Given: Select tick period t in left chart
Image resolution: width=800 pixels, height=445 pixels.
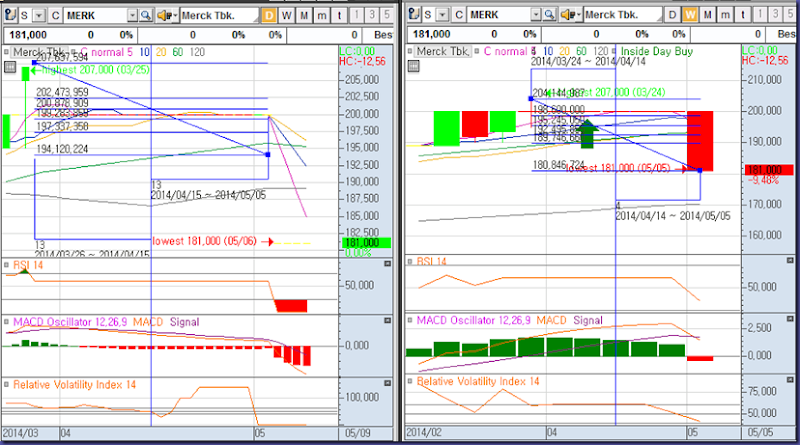Looking at the screenshot, I should tap(339, 15).
